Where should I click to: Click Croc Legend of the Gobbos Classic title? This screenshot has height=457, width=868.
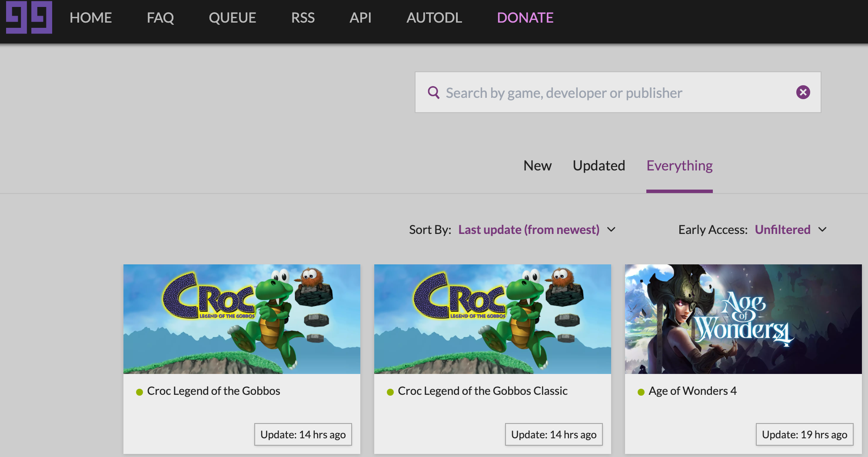point(482,391)
